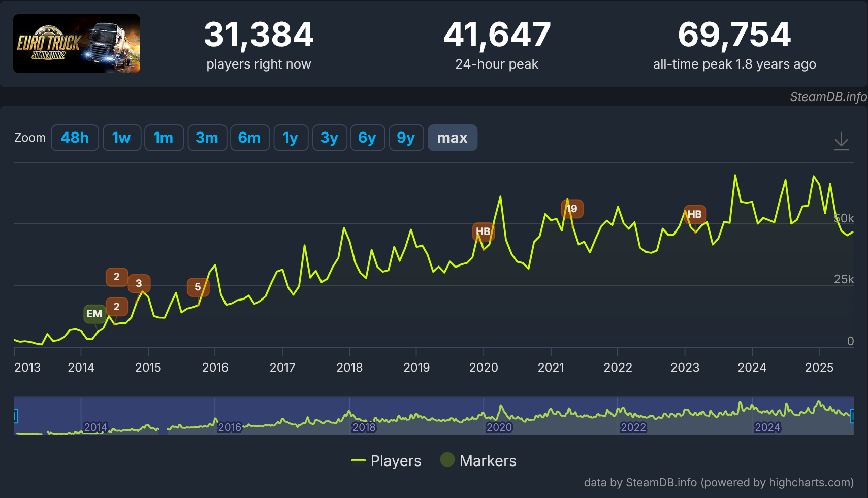Click the EM chart marker

pyautogui.click(x=94, y=314)
